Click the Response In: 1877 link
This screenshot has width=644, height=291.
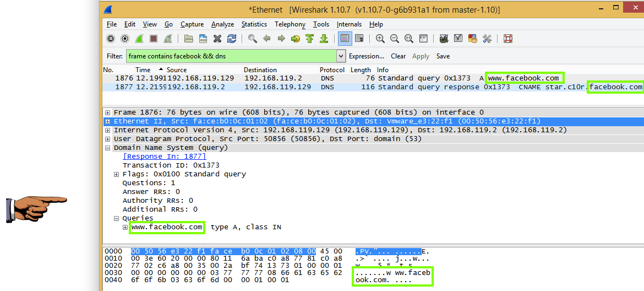(x=164, y=157)
